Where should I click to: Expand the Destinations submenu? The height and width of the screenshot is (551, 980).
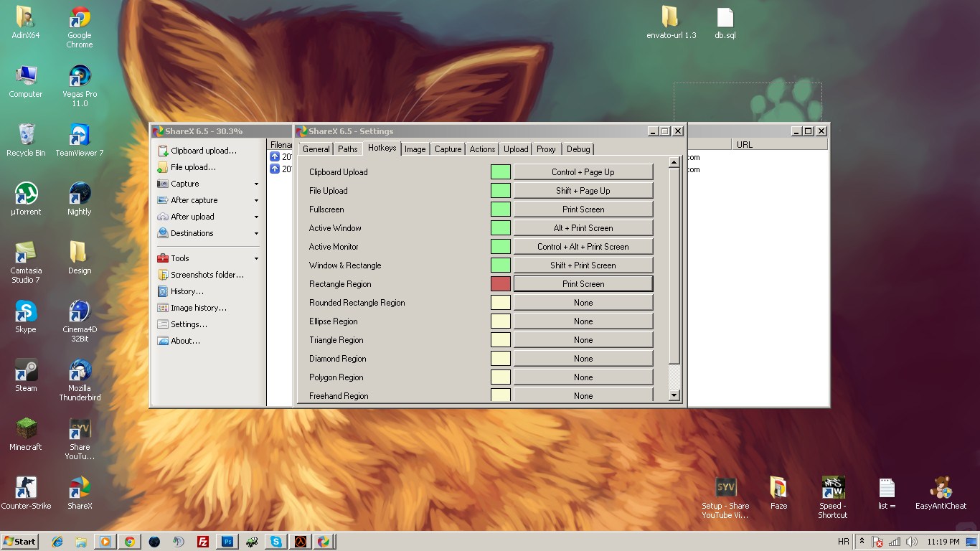[x=256, y=234]
